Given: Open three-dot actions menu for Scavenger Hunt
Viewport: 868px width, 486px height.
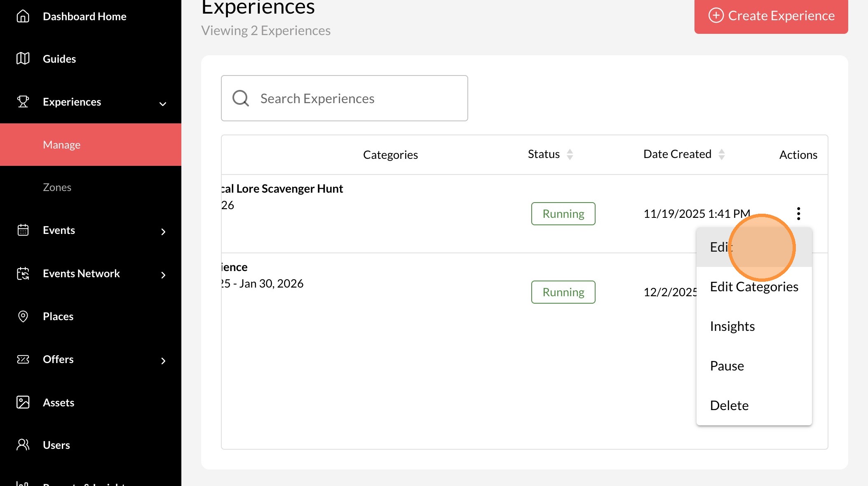Looking at the screenshot, I should pyautogui.click(x=798, y=213).
